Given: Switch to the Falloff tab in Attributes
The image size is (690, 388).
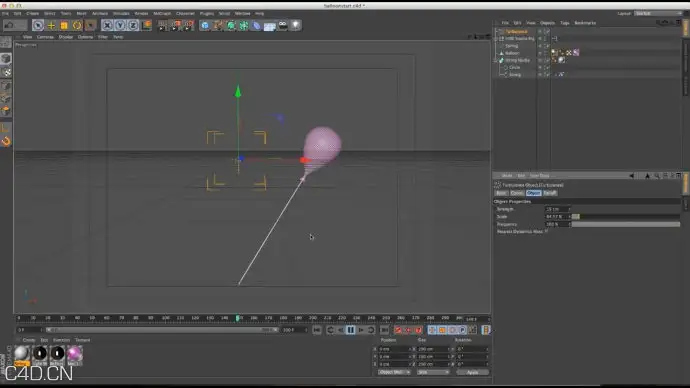Looking at the screenshot, I should click(550, 193).
